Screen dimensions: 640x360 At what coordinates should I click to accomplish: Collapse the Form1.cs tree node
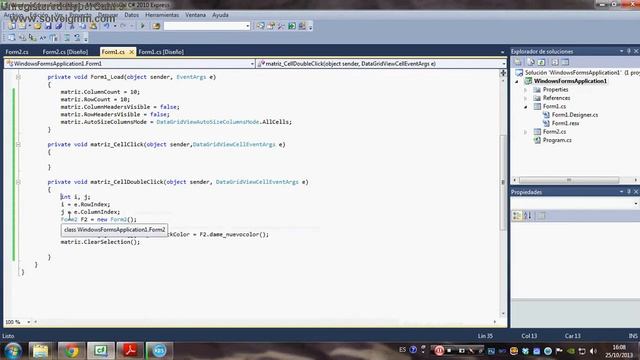[x=526, y=107]
